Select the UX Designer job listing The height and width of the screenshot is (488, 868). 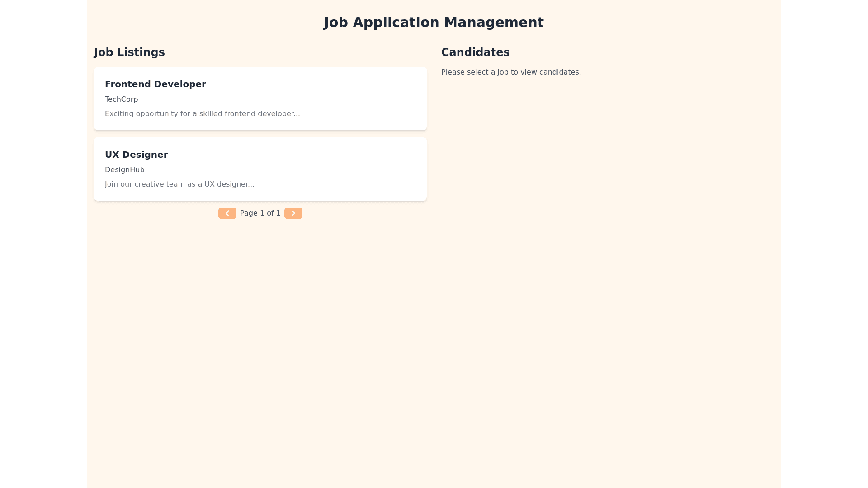click(x=260, y=169)
